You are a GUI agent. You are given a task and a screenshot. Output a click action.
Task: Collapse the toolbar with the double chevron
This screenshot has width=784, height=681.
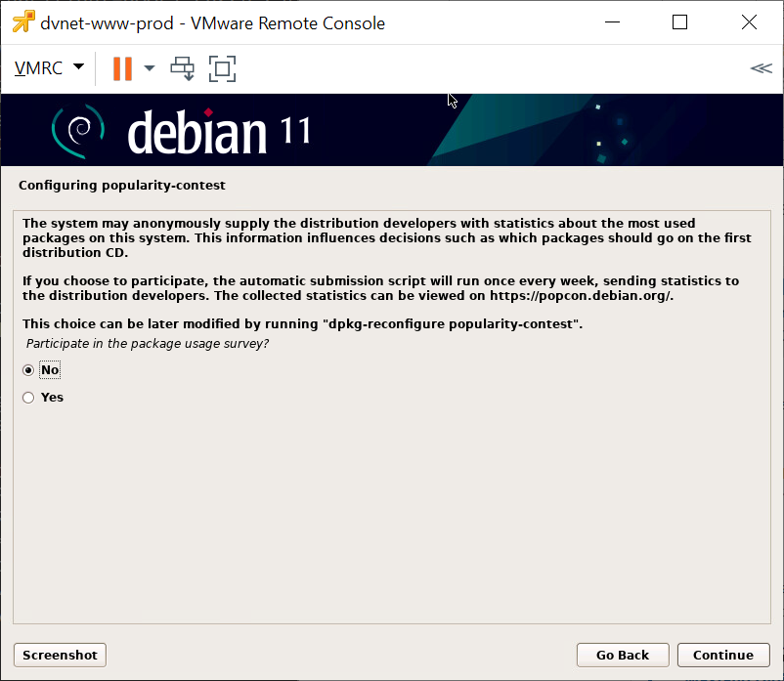coord(761,68)
